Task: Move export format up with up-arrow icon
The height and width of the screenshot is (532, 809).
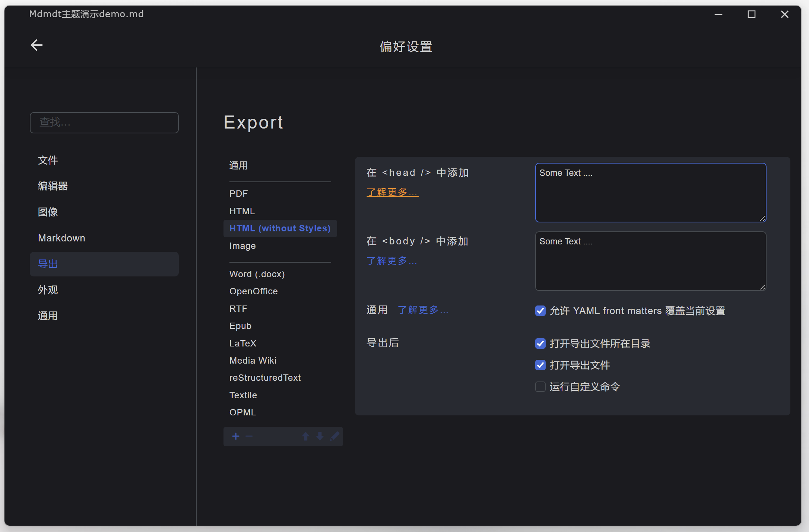Action: [x=305, y=436]
